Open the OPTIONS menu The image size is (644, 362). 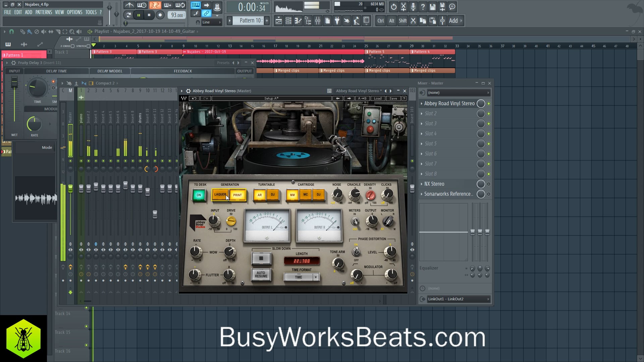(x=74, y=12)
